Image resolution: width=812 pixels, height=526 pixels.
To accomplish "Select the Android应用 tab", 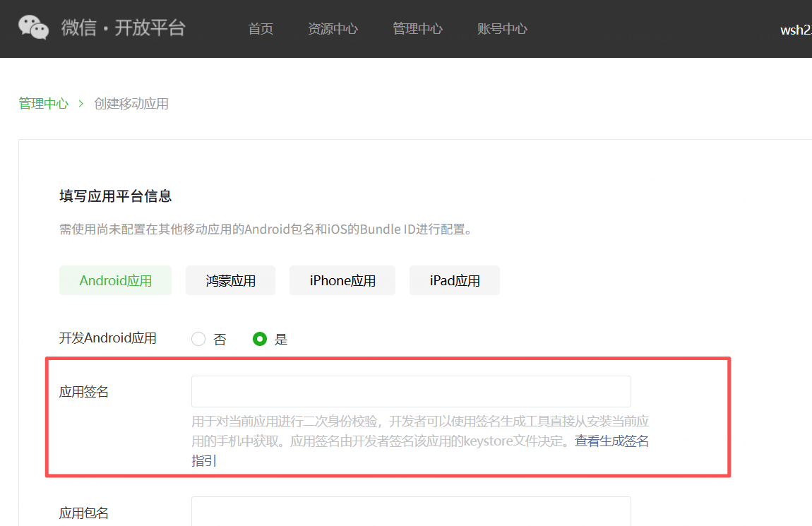I will click(x=116, y=280).
